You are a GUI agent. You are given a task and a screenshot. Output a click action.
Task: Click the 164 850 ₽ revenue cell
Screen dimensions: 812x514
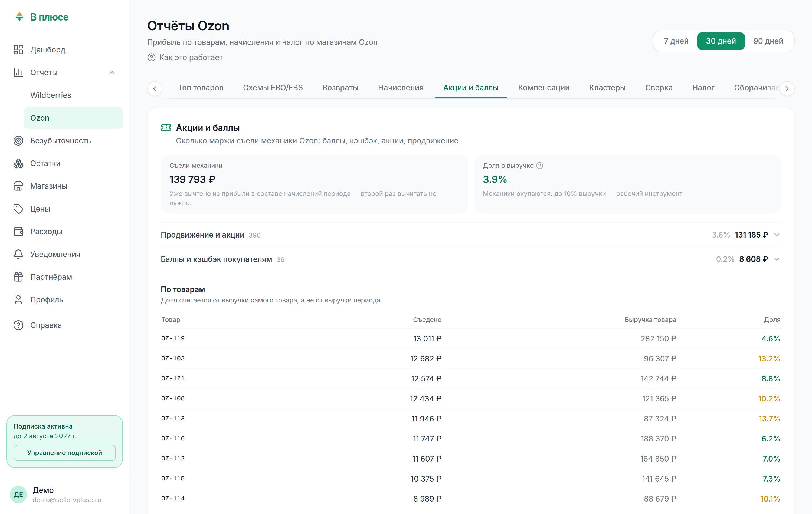point(658,459)
